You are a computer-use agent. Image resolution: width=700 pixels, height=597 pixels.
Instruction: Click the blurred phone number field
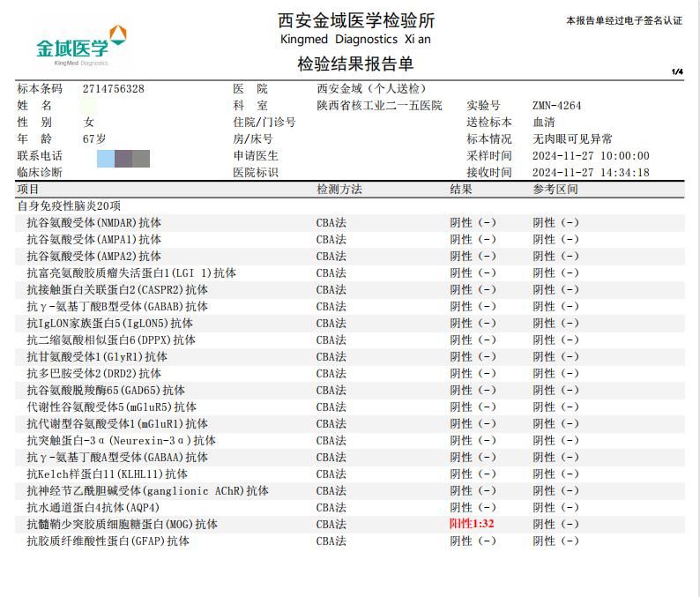coord(123,159)
